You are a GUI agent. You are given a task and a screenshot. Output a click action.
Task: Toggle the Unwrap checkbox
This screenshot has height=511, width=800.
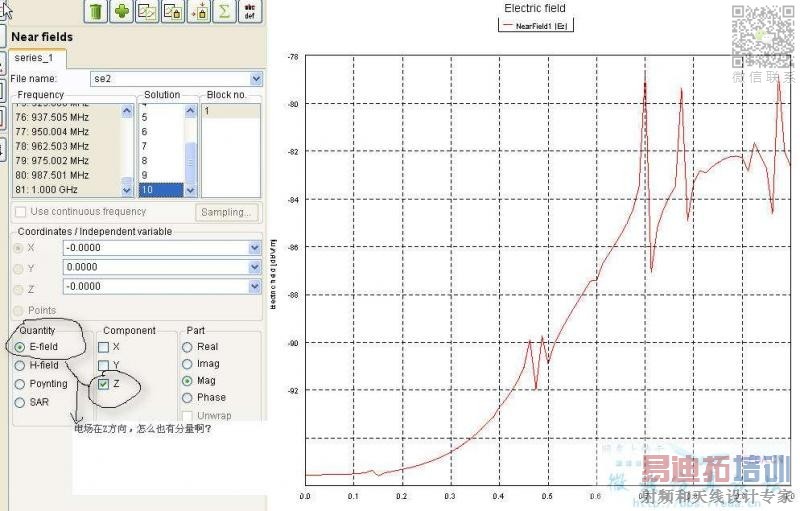(187, 416)
